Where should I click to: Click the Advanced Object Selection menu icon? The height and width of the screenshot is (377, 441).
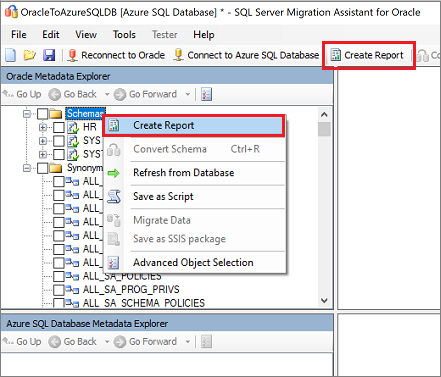[113, 263]
